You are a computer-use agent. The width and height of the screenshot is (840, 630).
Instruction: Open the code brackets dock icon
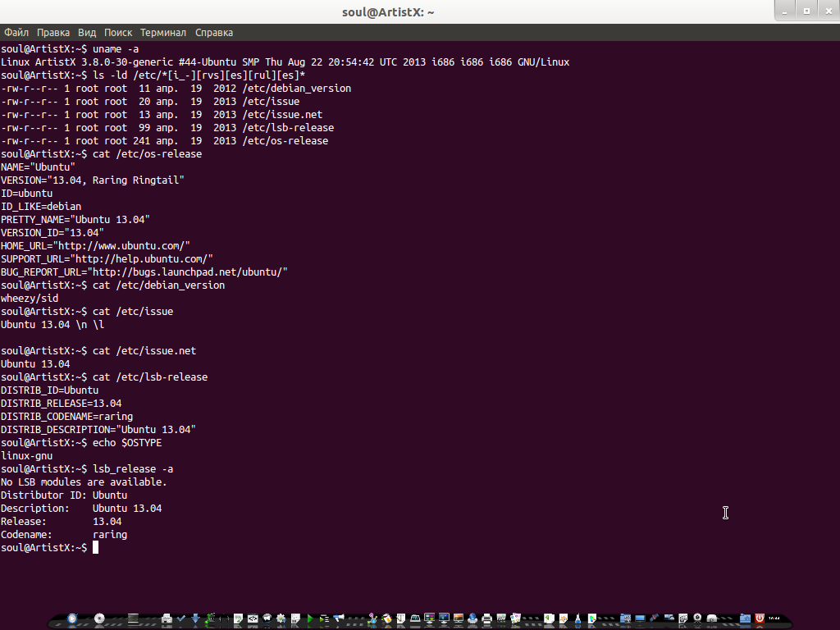click(x=253, y=619)
